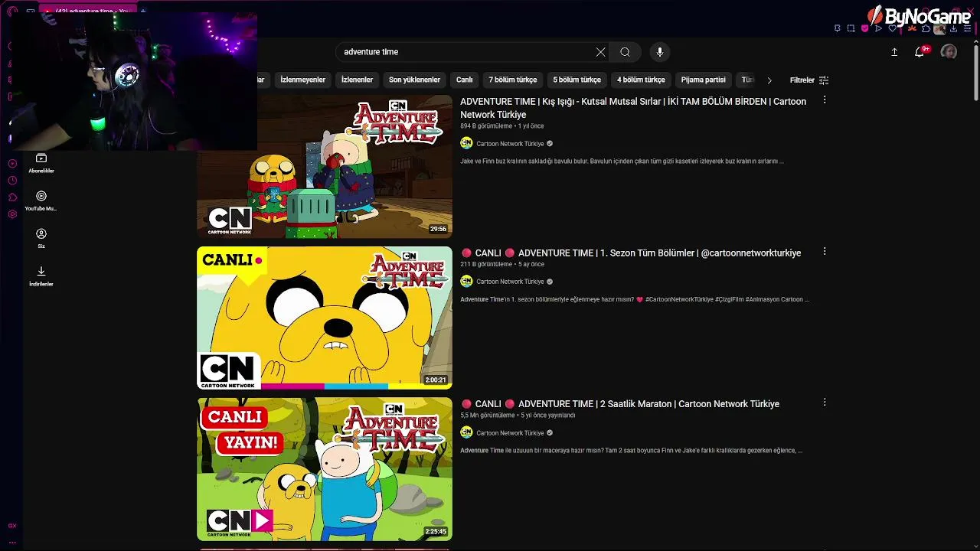The image size is (980, 551).
Task: Select the Canlı filter chip
Action: pyautogui.click(x=465, y=80)
